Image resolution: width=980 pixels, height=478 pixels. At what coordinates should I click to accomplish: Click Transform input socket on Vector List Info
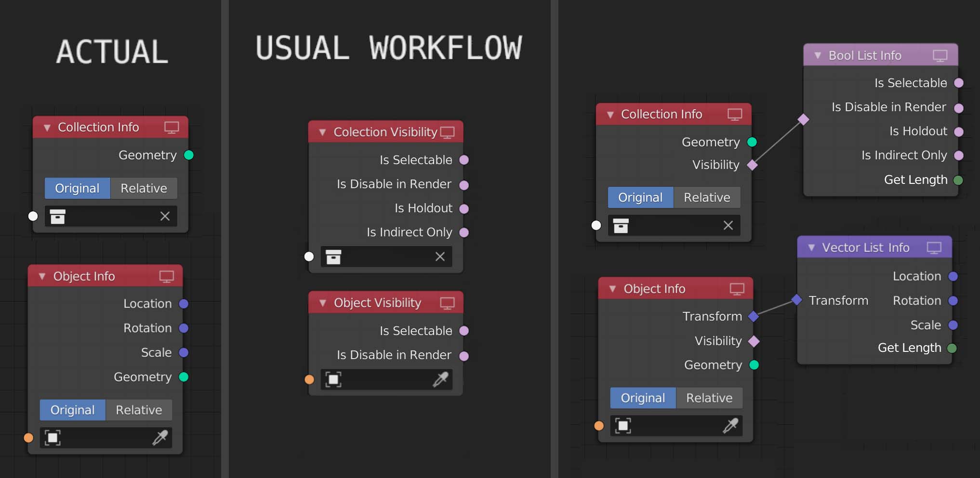click(x=797, y=300)
